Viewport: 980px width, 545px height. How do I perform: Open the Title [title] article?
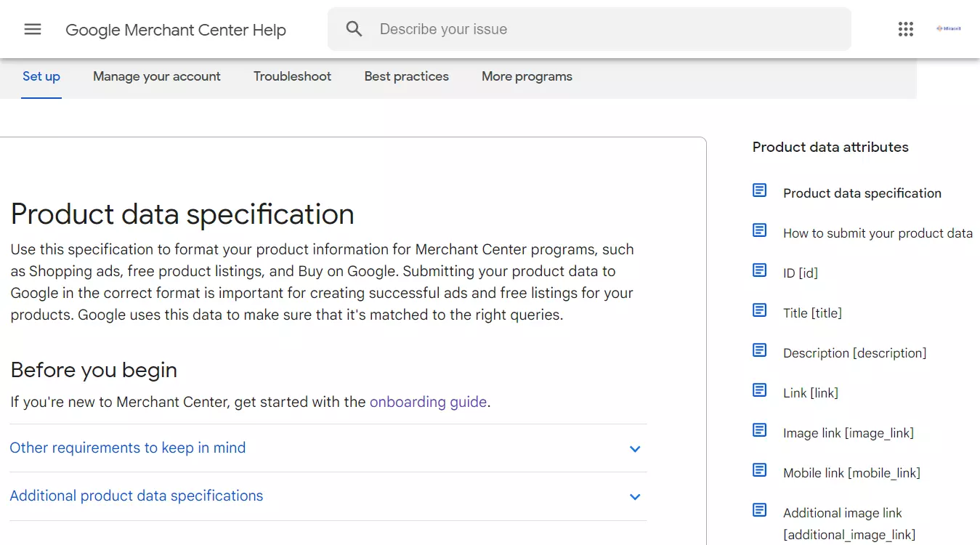[812, 313]
